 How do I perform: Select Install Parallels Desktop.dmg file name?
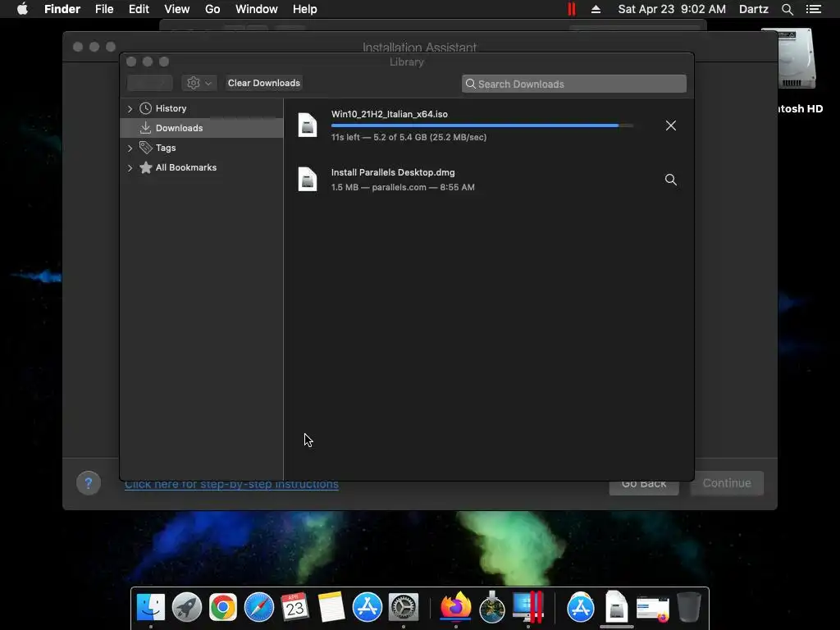(393, 172)
